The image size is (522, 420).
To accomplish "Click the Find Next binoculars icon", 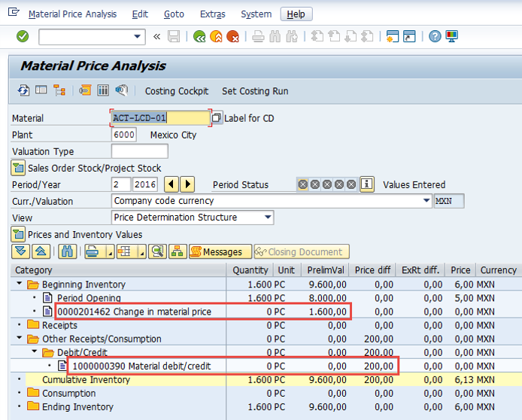I will pyautogui.click(x=292, y=36).
